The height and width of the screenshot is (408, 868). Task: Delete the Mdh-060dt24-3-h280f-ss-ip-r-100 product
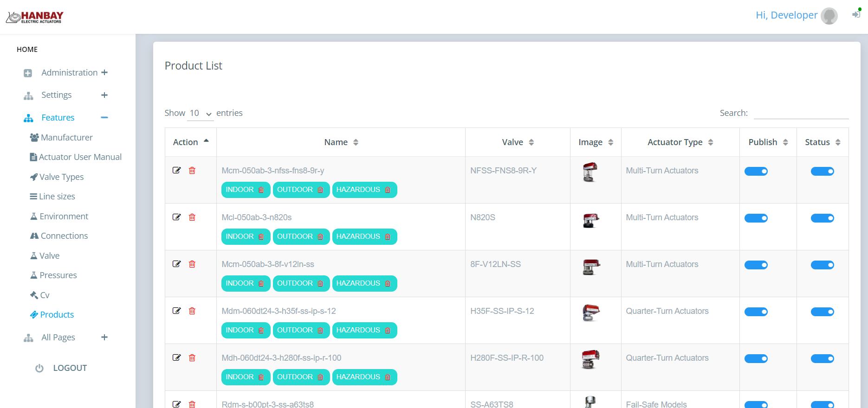[192, 357]
